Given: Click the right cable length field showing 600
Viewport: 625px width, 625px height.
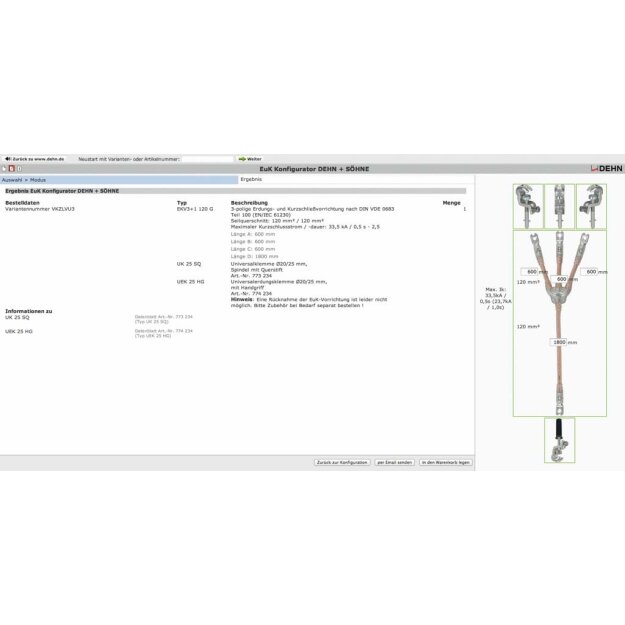Looking at the screenshot, I should click(589, 271).
